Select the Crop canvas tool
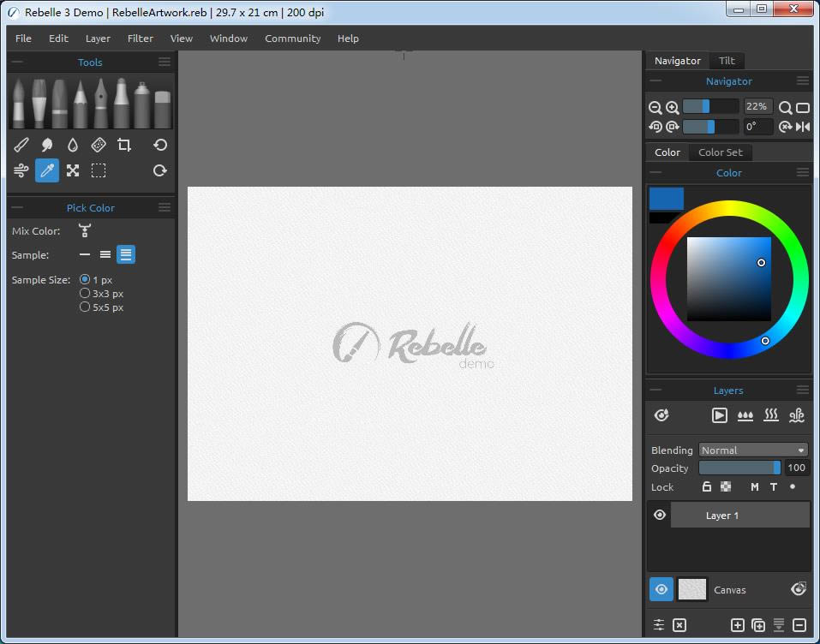 124,145
